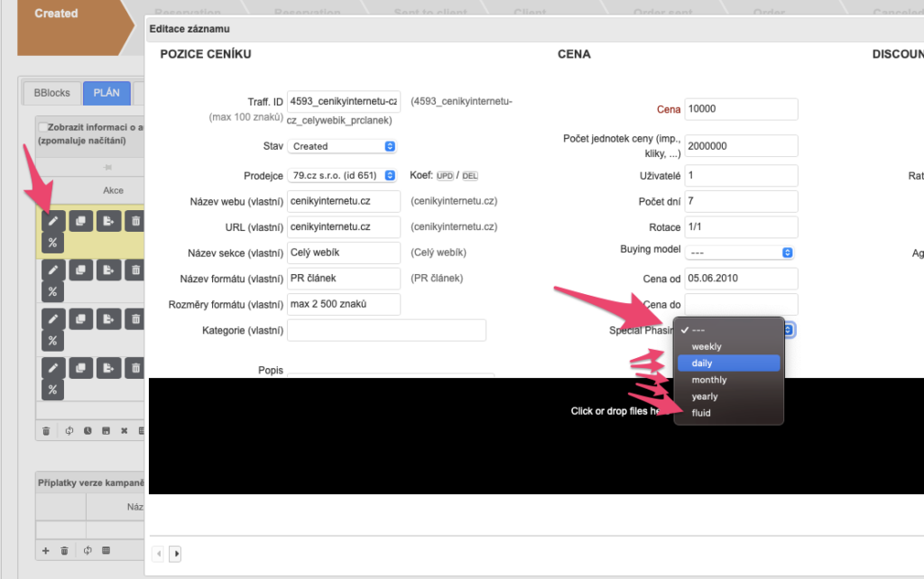Click the clock icon in the plan table footer
The image size is (924, 579).
(x=88, y=431)
